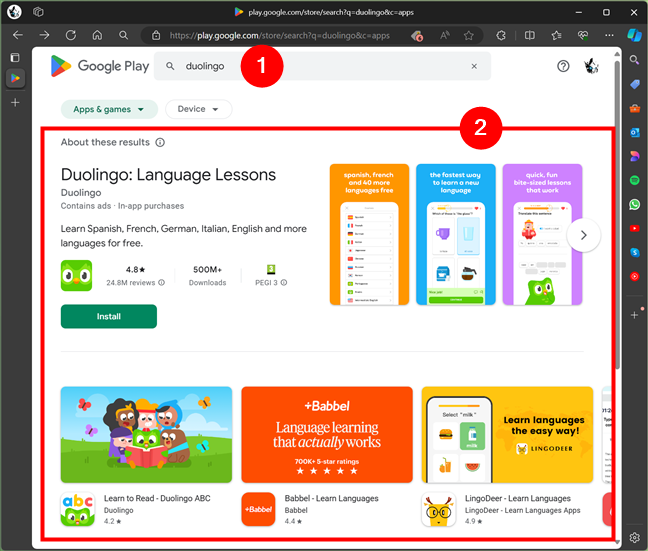The height and width of the screenshot is (551, 648).
Task: Select the Google Play vertical tab
Action: (15, 78)
